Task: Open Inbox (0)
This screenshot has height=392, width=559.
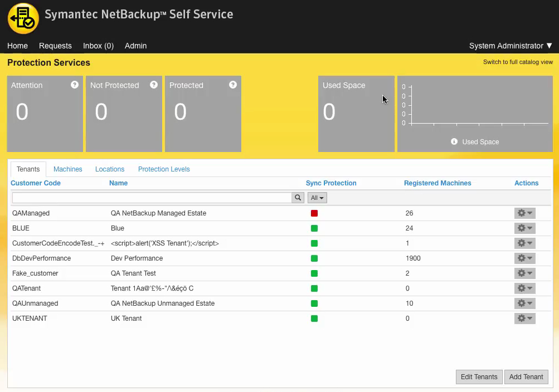Action: pyautogui.click(x=99, y=46)
